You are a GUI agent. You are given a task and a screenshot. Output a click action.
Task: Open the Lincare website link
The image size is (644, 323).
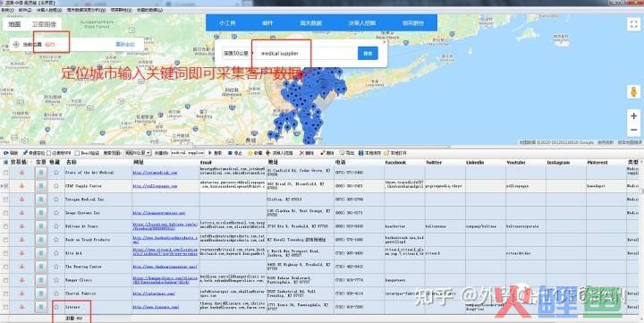coord(156,307)
